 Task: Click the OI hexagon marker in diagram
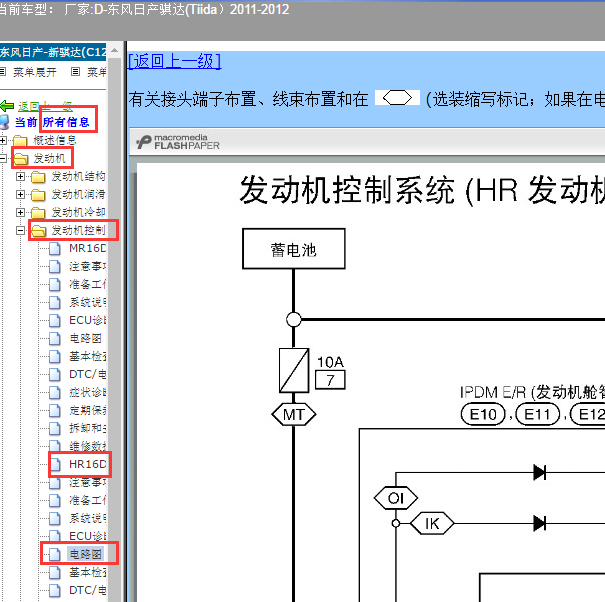(x=396, y=498)
